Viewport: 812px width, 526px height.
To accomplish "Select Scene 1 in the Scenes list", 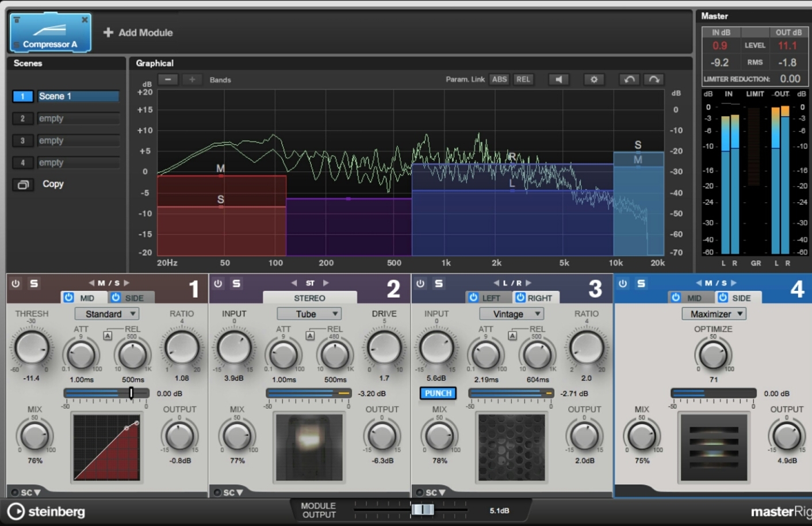I will [78, 96].
